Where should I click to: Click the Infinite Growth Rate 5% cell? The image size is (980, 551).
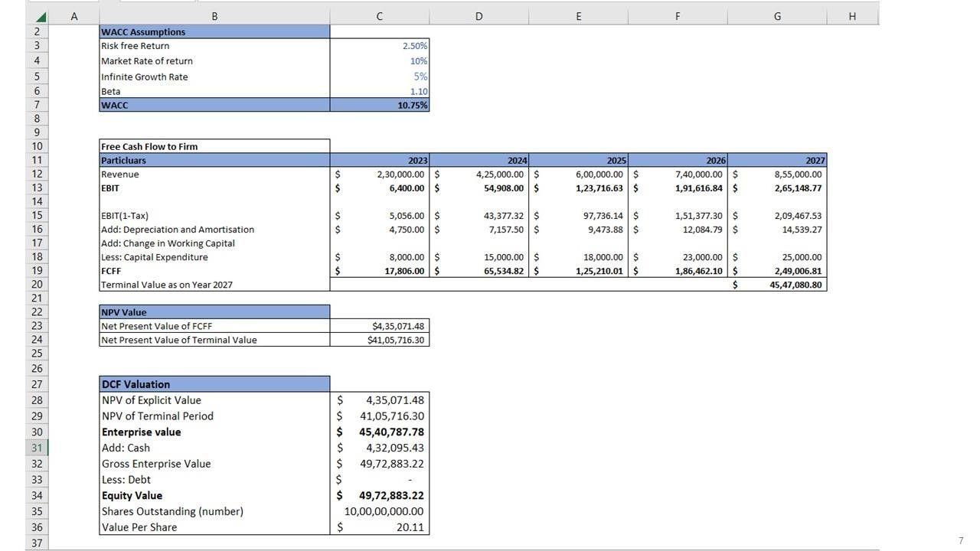tap(380, 77)
